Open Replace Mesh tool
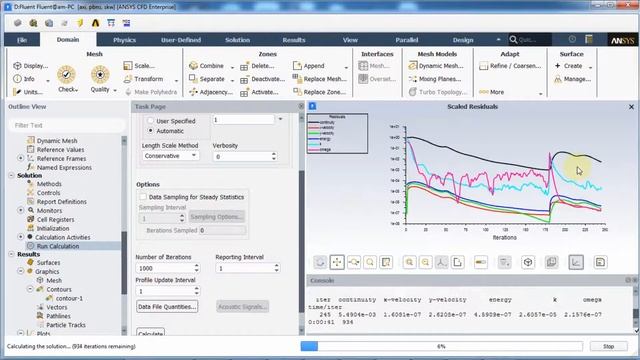640x360 pixels. [320, 79]
